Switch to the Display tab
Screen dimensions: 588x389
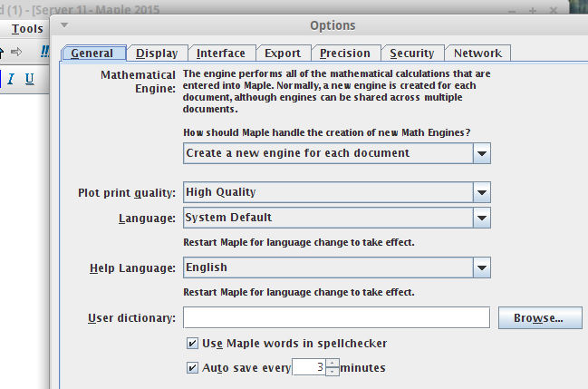(157, 53)
